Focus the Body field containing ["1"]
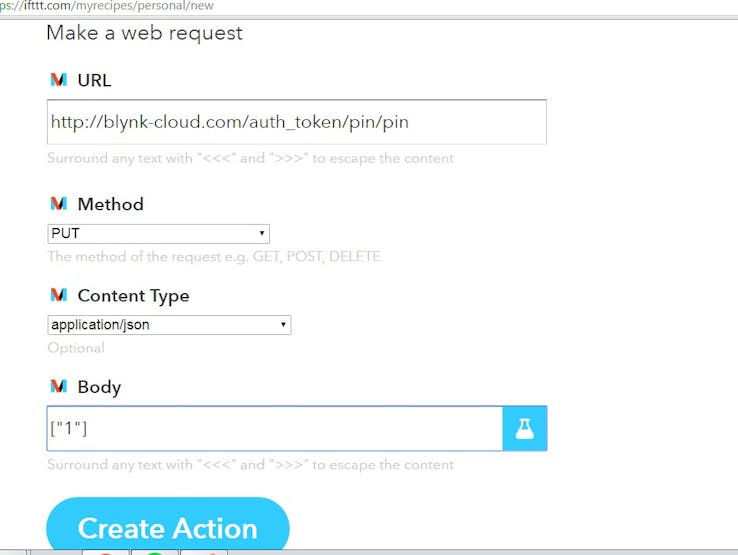Screen dimensions: 738x555 pyautogui.click(x=275, y=428)
